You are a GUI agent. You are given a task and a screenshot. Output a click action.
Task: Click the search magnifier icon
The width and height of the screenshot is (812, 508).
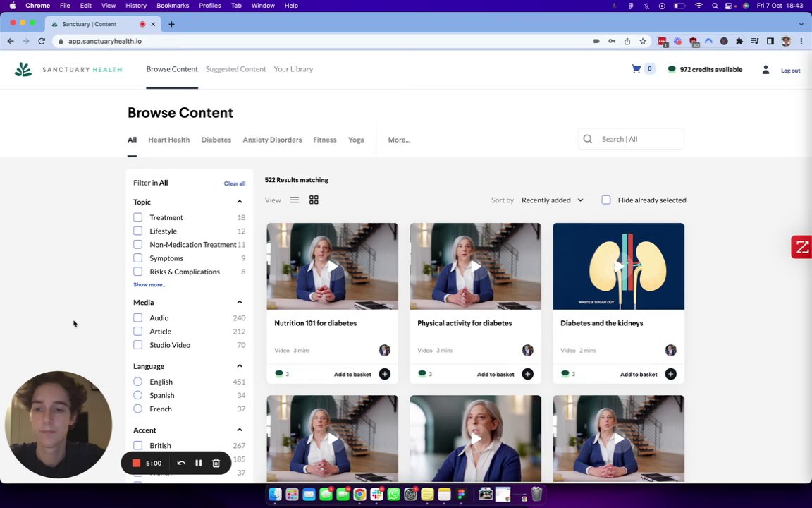click(x=587, y=139)
